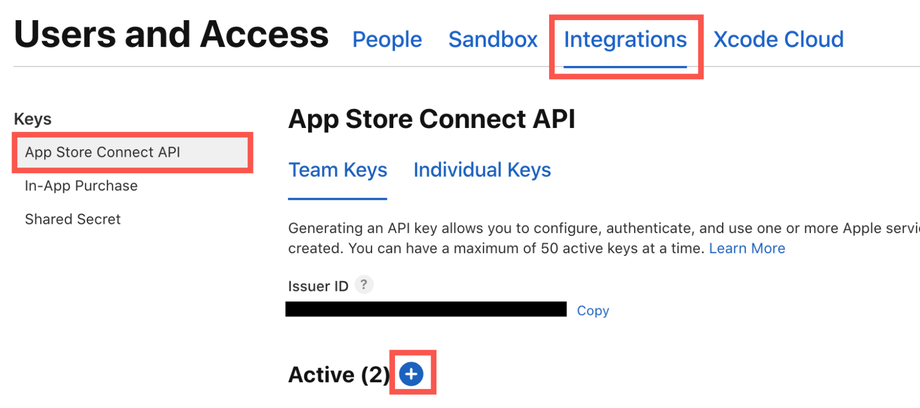920x408 pixels.
Task: Go to the Xcode Cloud tab
Action: point(778,40)
